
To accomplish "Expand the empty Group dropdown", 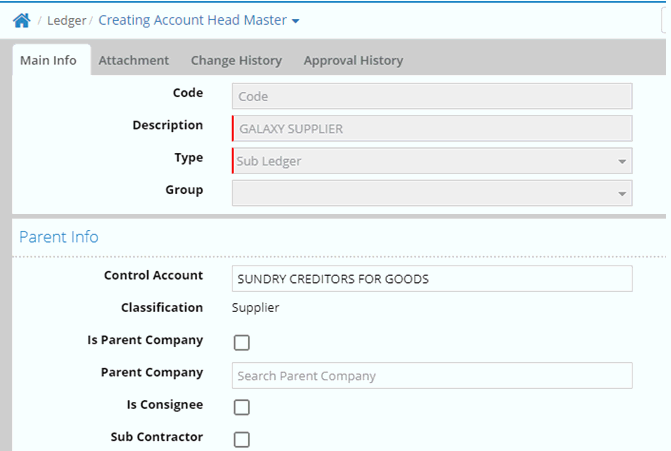I will [432, 193].
